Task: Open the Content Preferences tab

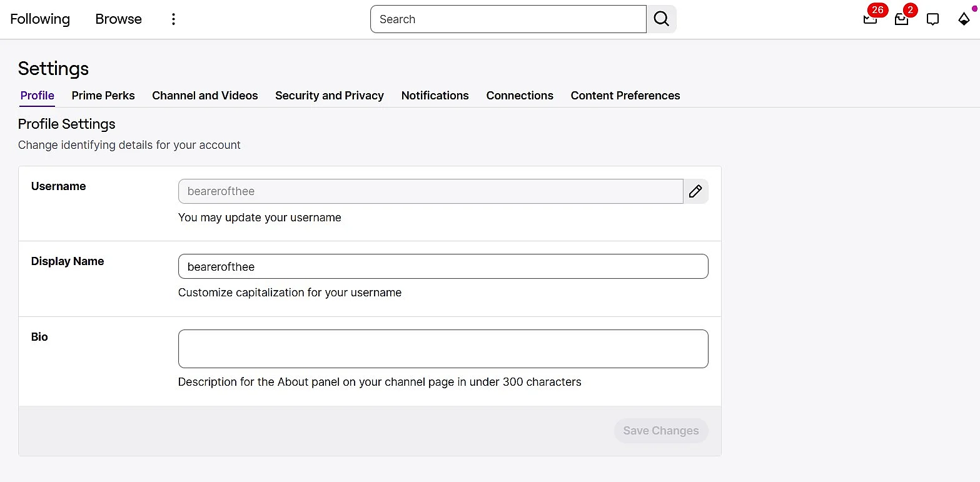Action: (625, 96)
